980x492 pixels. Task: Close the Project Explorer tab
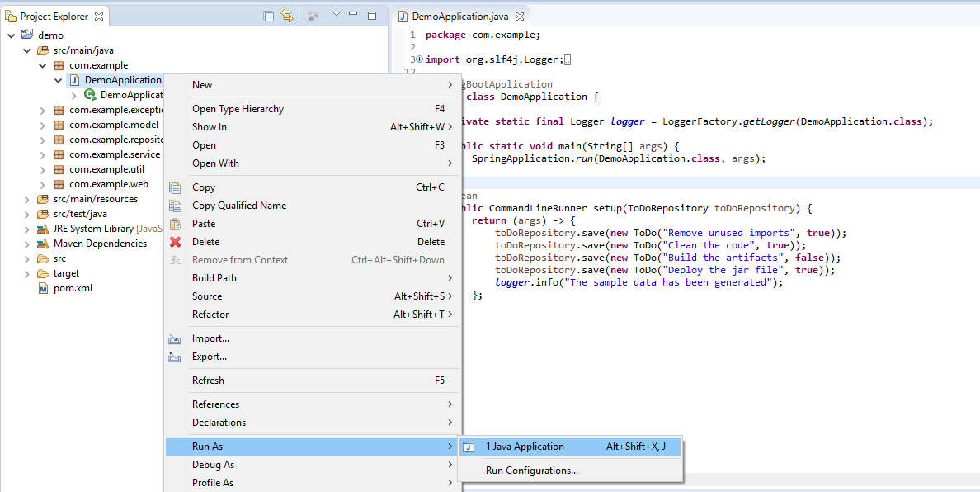(99, 17)
